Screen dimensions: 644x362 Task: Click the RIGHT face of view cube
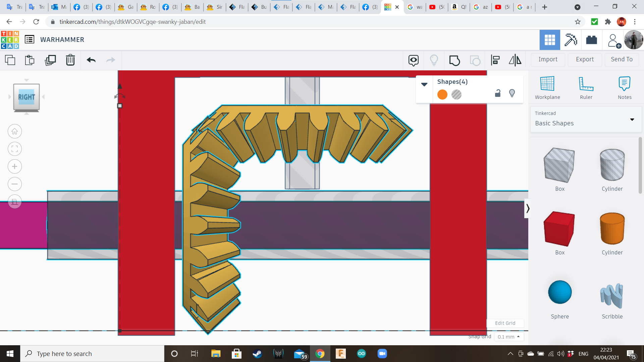(x=26, y=97)
